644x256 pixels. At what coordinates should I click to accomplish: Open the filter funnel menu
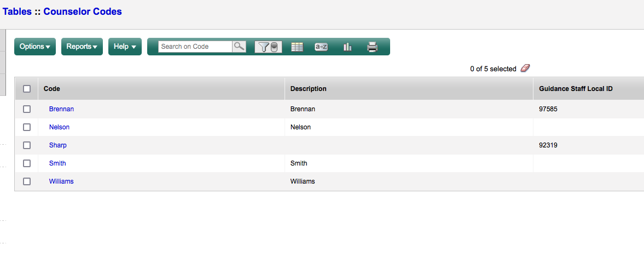coord(268,47)
